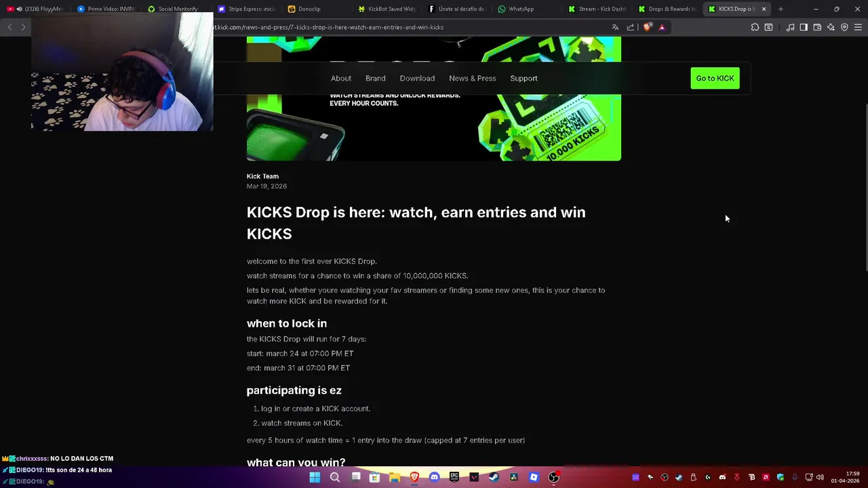Image resolution: width=868 pixels, height=488 pixels.
Task: Switch to the WhatsApp tab
Action: coord(526,9)
